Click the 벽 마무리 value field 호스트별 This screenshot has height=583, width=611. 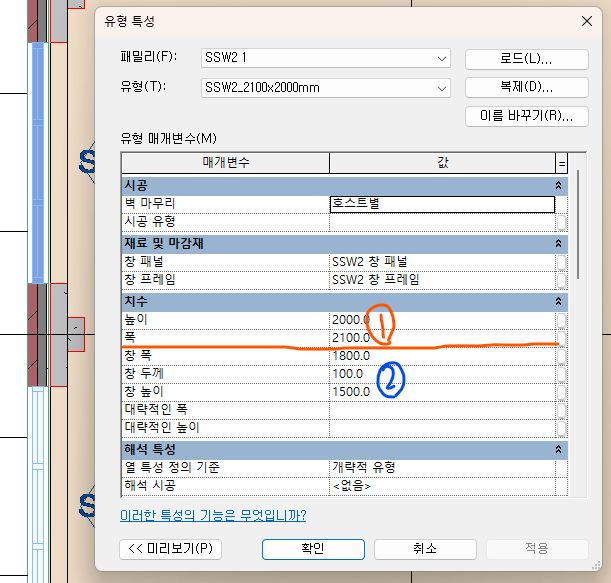[x=442, y=204]
